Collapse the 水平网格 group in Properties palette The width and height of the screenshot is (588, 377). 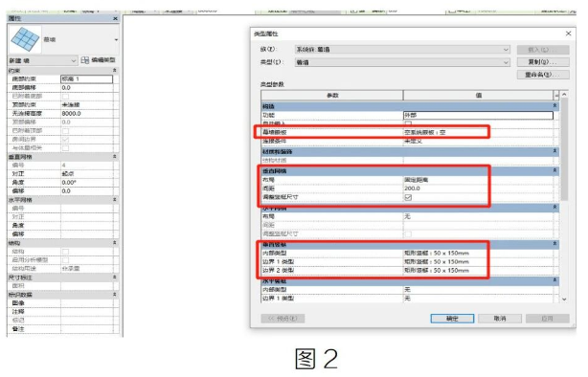click(x=114, y=200)
